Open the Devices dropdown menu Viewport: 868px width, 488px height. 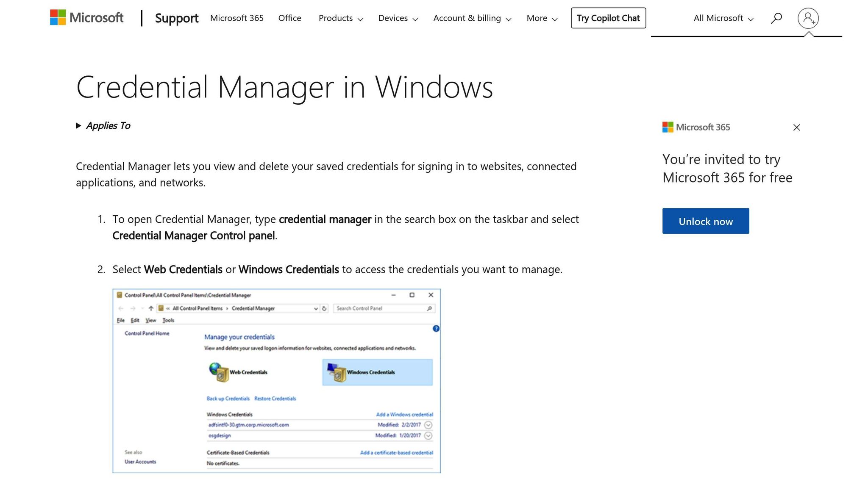click(398, 18)
